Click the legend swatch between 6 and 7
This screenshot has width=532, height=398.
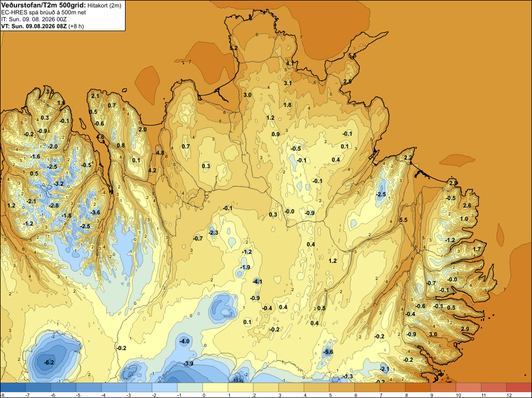(x=367, y=387)
